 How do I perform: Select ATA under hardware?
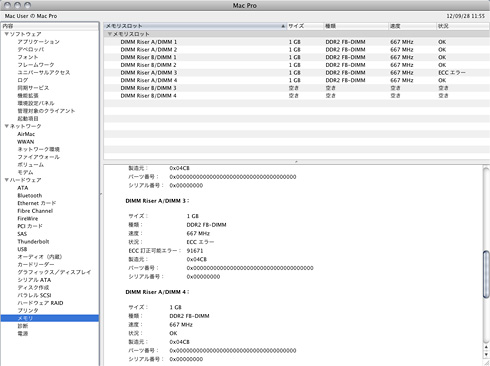pyautogui.click(x=23, y=188)
